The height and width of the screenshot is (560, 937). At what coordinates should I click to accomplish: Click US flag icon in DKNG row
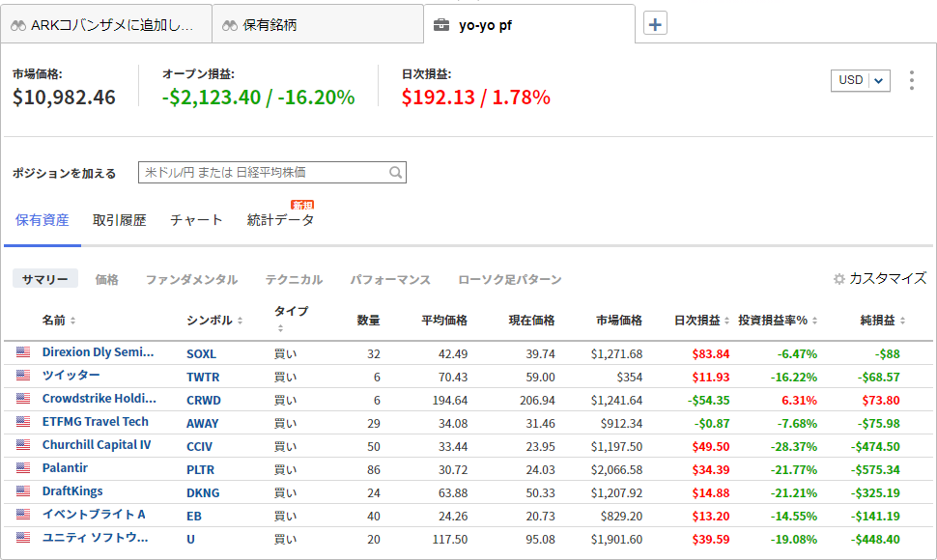(23, 491)
